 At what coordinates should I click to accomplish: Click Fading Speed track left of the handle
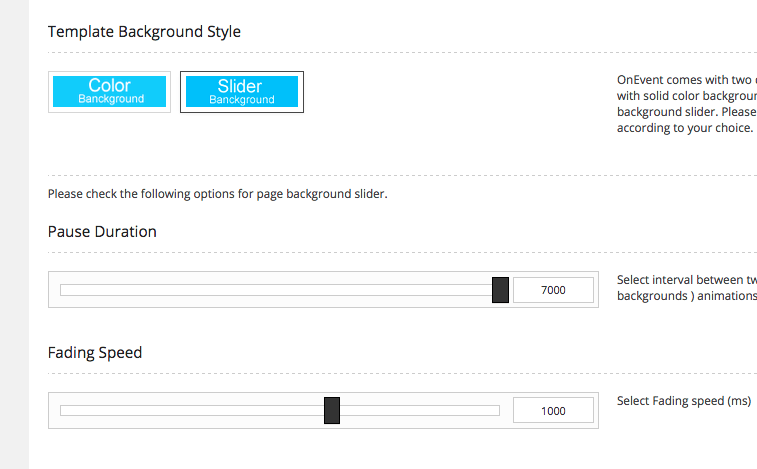190,410
